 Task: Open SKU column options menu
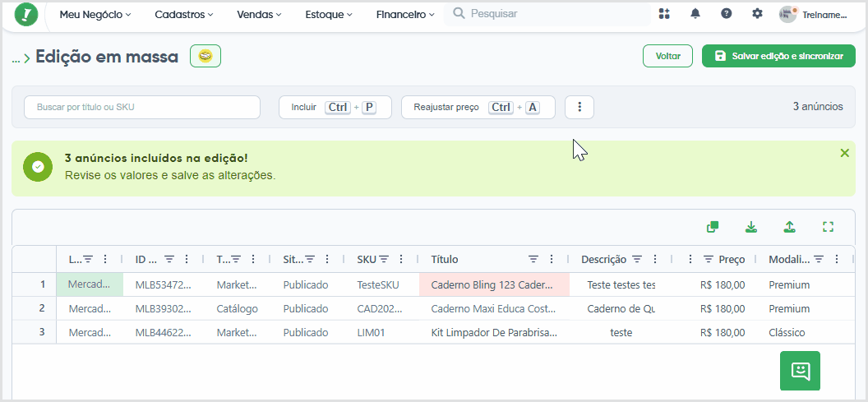point(401,259)
